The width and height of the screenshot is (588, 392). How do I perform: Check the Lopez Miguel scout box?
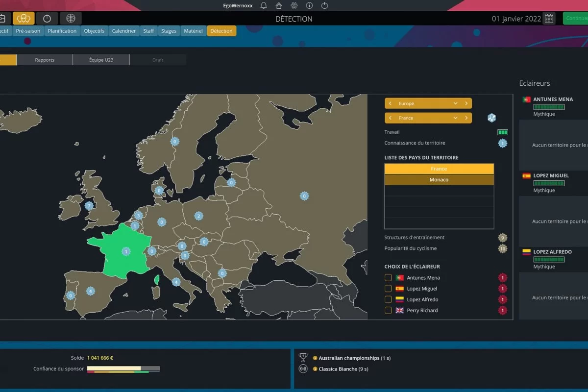pos(388,289)
